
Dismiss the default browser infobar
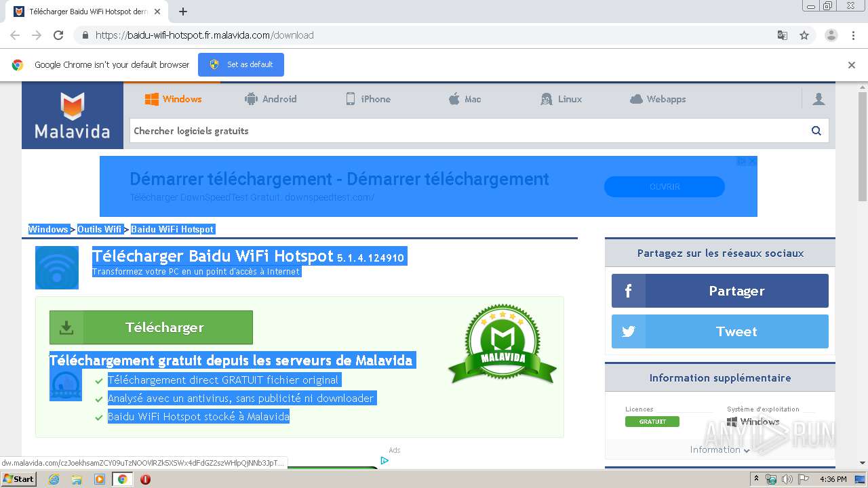[852, 65]
